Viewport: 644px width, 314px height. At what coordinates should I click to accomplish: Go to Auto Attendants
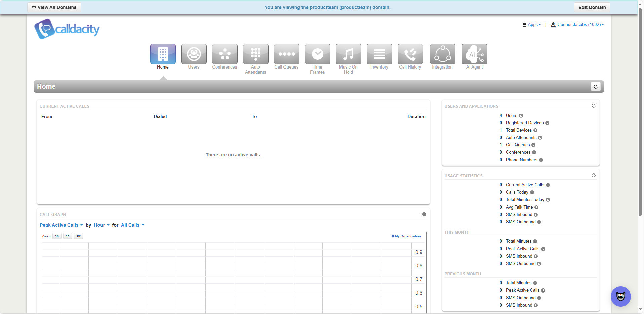(x=255, y=54)
